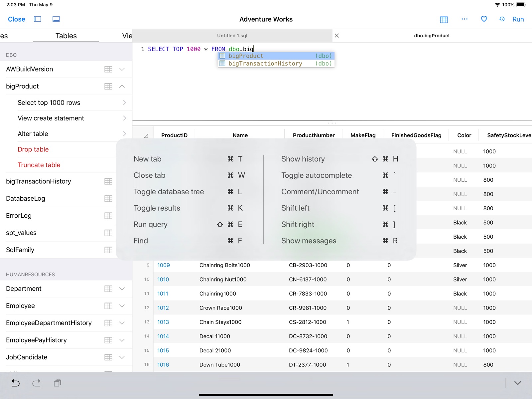Sort by ProductNumber column header
The width and height of the screenshot is (532, 399).
[x=314, y=135]
